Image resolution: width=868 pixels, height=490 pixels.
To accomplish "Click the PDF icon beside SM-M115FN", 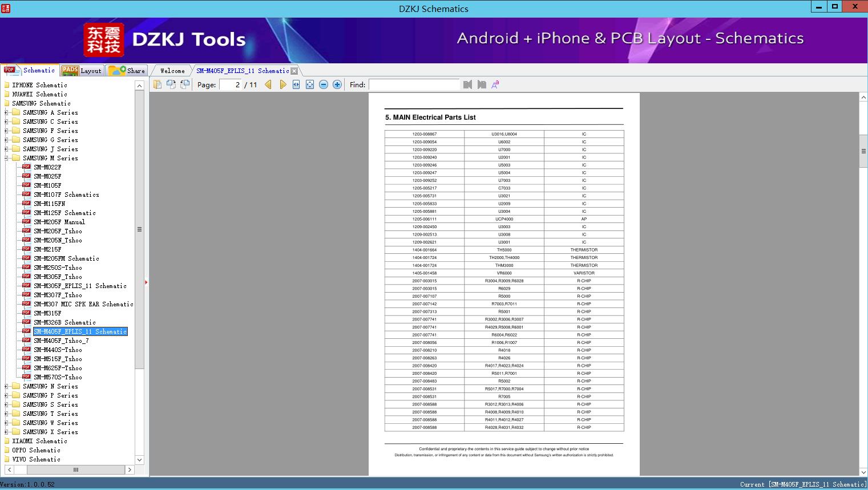I will pyautogui.click(x=26, y=204).
